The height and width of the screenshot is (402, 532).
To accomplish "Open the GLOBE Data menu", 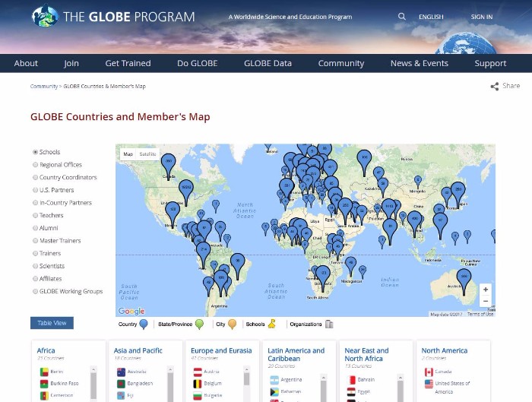I will [268, 63].
